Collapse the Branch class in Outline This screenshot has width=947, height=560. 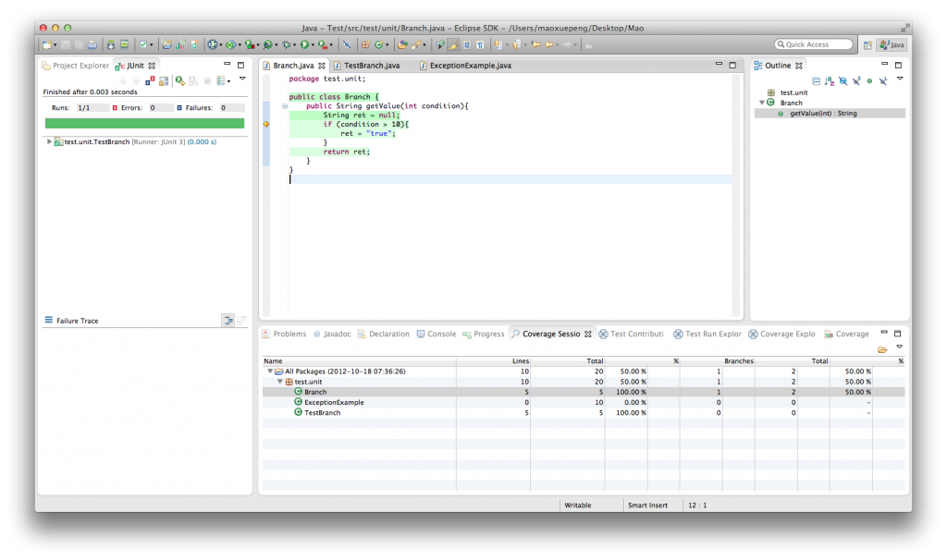[761, 103]
